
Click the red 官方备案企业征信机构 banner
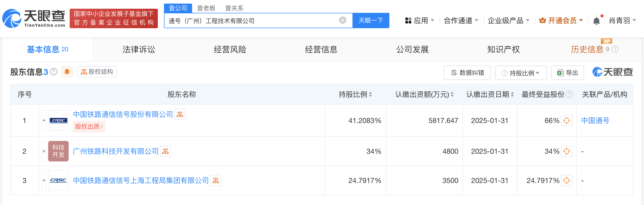(x=114, y=18)
